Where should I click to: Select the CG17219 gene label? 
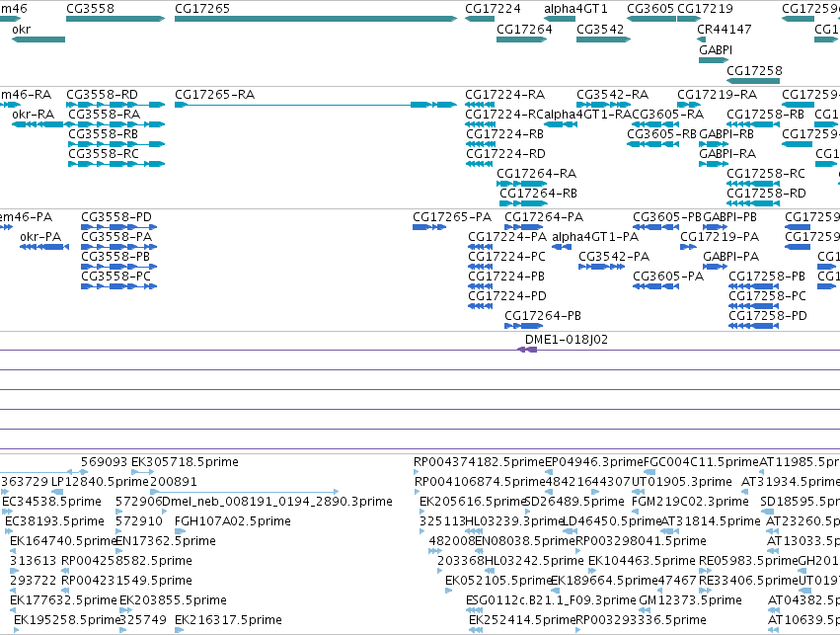pyautogui.click(x=705, y=9)
